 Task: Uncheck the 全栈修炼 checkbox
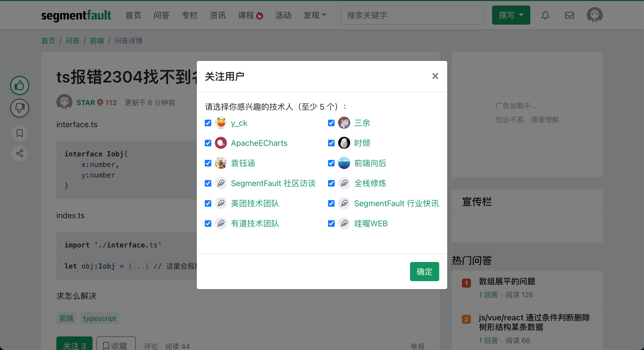click(x=331, y=183)
